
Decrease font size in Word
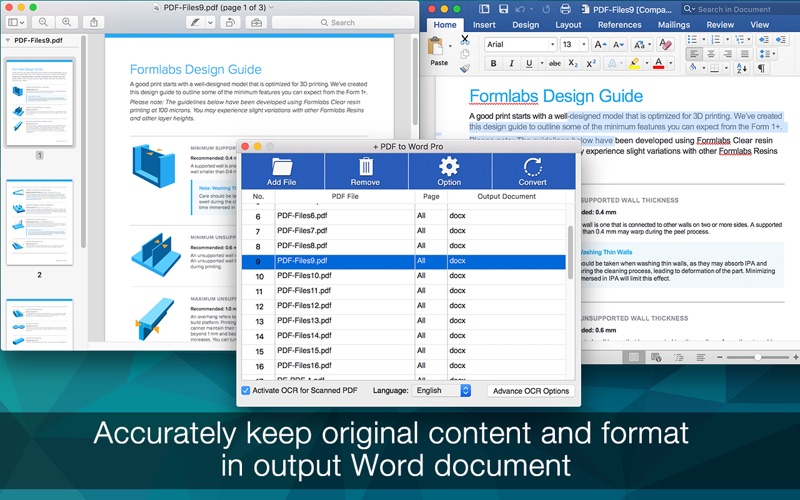[618, 44]
